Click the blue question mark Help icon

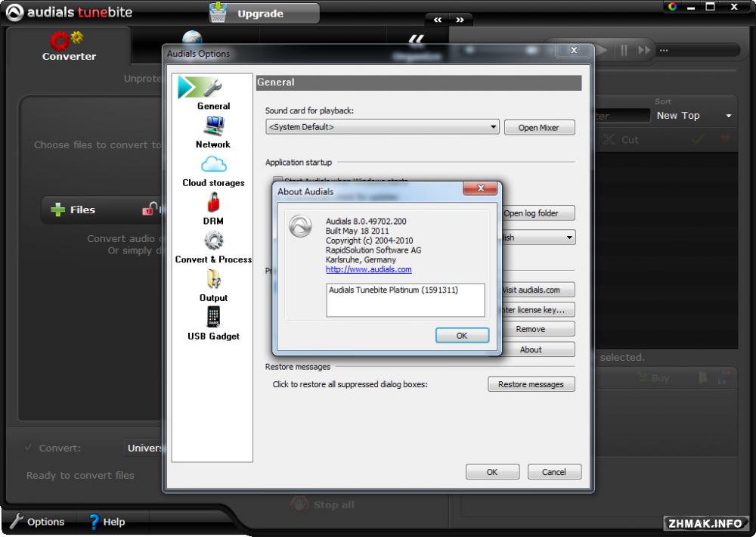[94, 522]
